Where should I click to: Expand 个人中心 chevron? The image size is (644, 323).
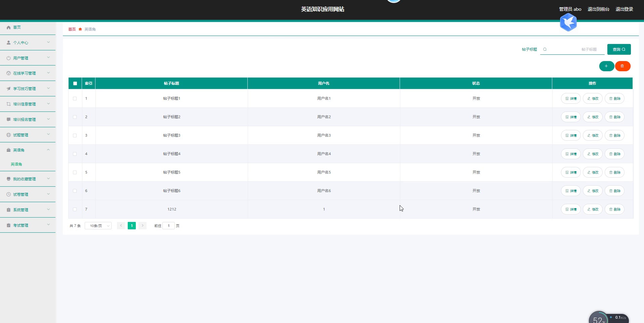(x=48, y=42)
